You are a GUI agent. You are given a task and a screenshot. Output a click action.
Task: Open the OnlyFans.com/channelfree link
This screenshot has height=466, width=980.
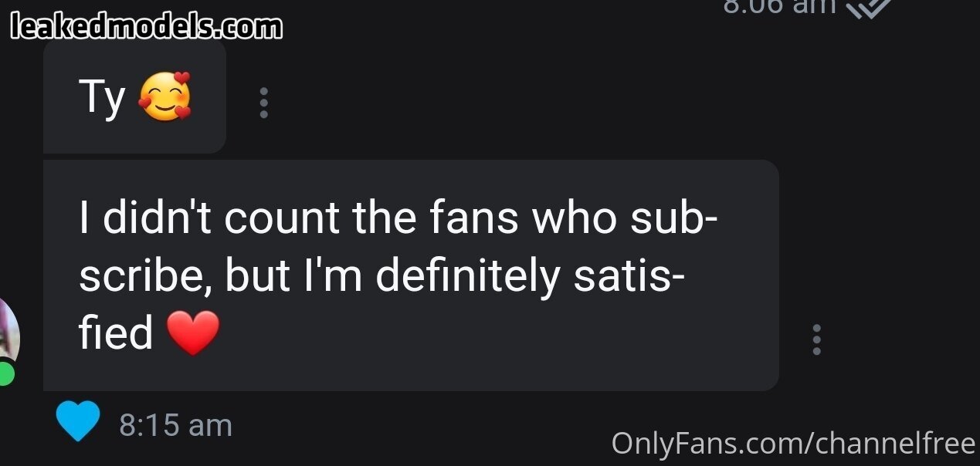[793, 444]
